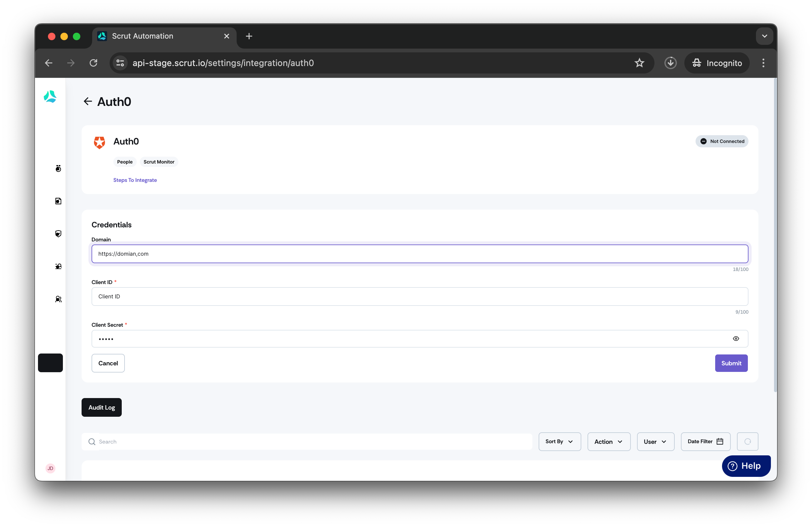Image resolution: width=812 pixels, height=527 pixels.
Task: Switch to the Scrut Automation browser tab
Action: (164, 36)
